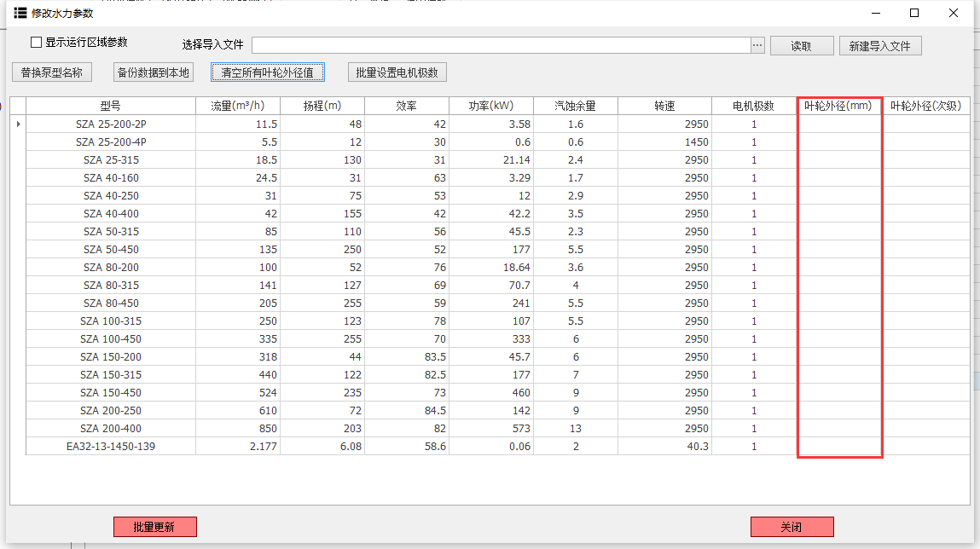Select the SZA 100-450 model cell

tap(111, 339)
